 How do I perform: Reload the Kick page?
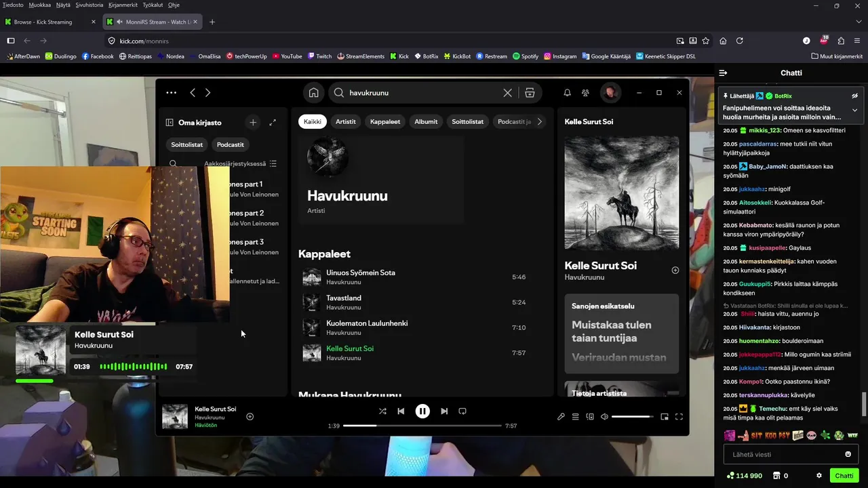(x=739, y=41)
